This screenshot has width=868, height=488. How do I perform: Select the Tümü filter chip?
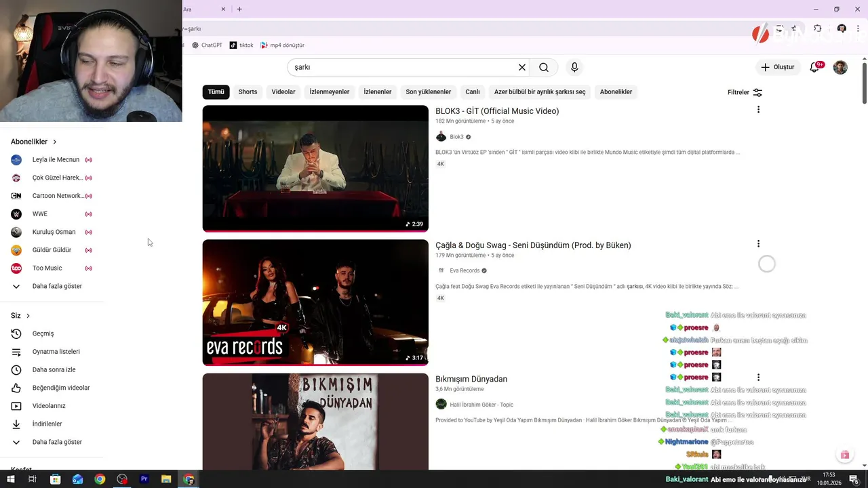[x=216, y=91]
